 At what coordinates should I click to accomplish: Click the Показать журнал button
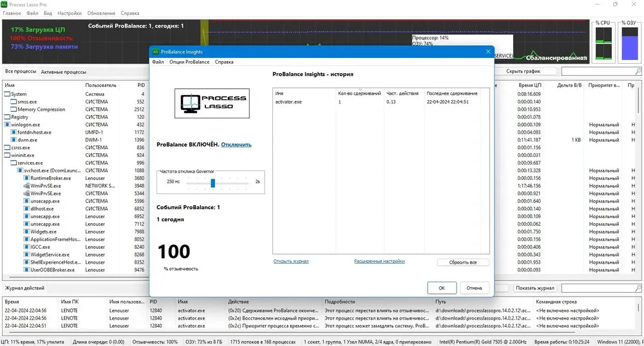coord(535,288)
